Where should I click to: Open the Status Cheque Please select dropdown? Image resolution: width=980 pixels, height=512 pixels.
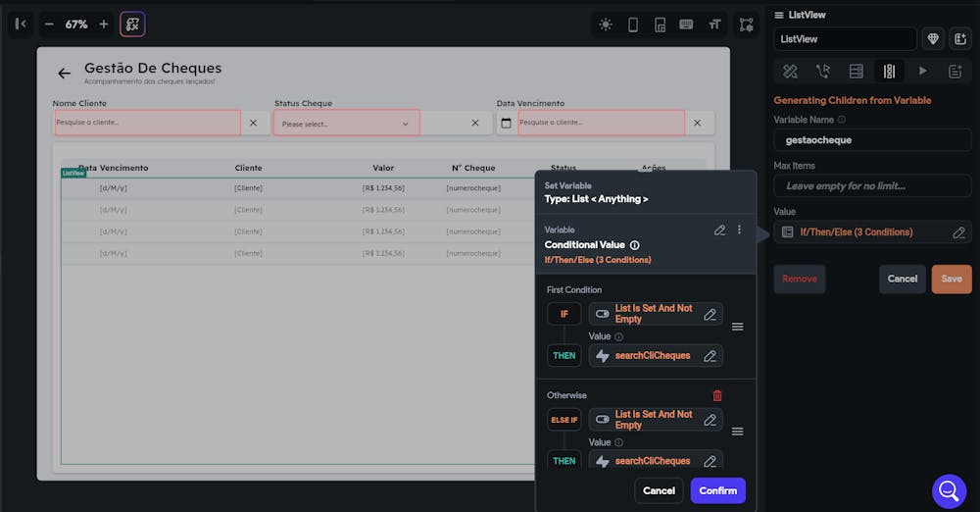tap(346, 124)
